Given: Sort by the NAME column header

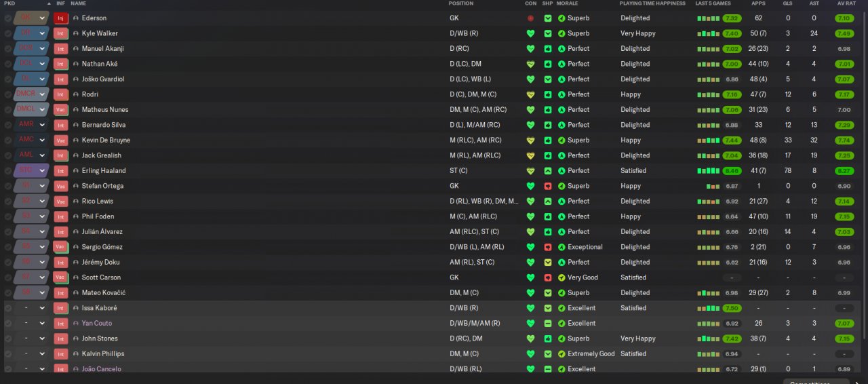Looking at the screenshot, I should point(79,3).
